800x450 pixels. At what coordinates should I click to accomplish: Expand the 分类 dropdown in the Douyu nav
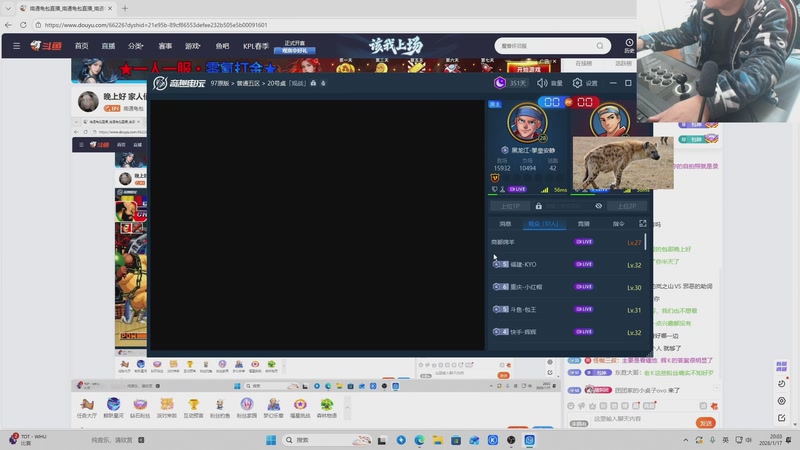pyautogui.click(x=136, y=46)
